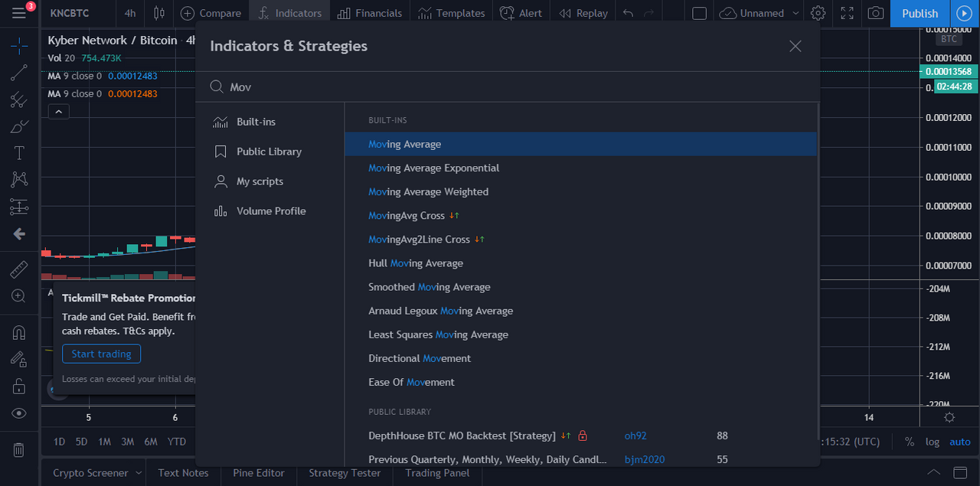The width and height of the screenshot is (980, 486).
Task: Toggle auto scale
Action: [x=960, y=442]
